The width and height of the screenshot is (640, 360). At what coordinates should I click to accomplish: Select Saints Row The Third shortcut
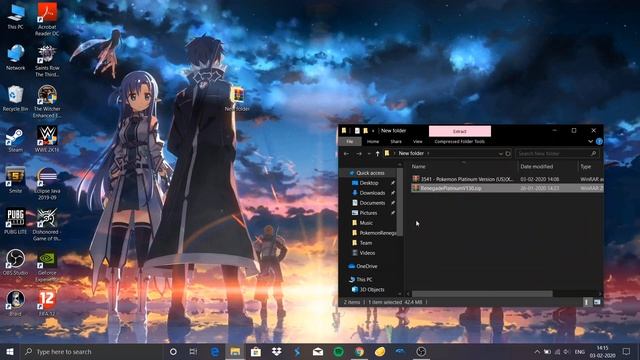47,60
